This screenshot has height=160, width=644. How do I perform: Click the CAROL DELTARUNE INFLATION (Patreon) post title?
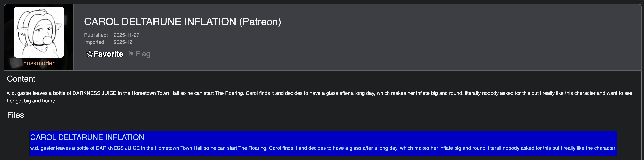click(160, 22)
